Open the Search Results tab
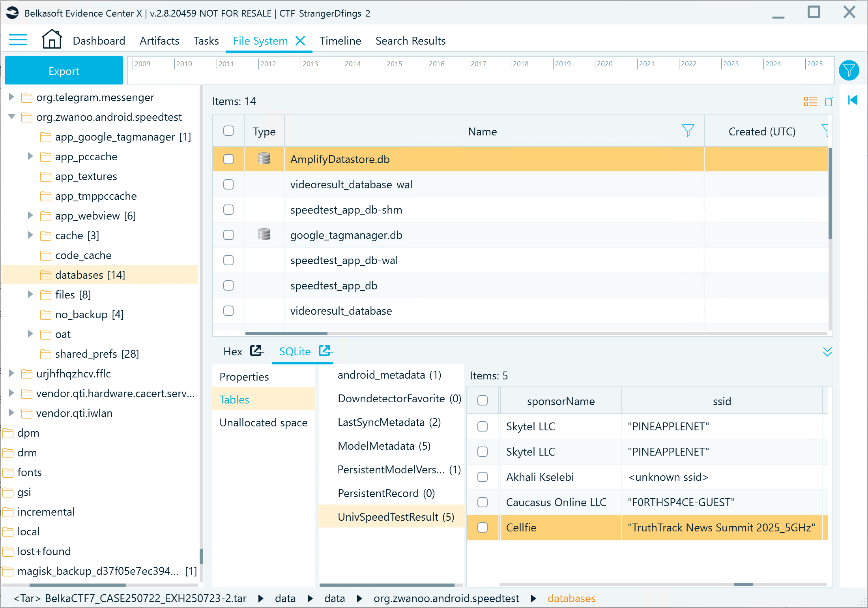The width and height of the screenshot is (868, 608). tap(410, 41)
